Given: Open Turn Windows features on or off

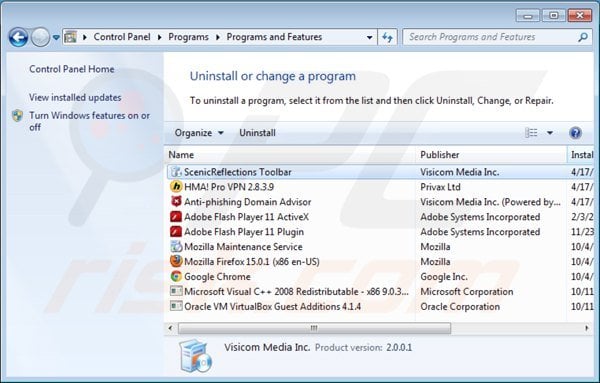Looking at the screenshot, I should [x=90, y=121].
